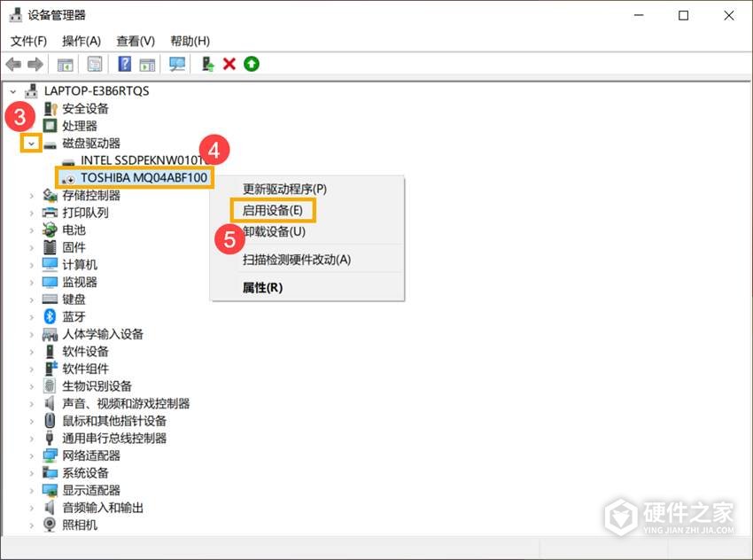753x560 pixels.
Task: Expand the 网络适配器 category
Action: 32,455
